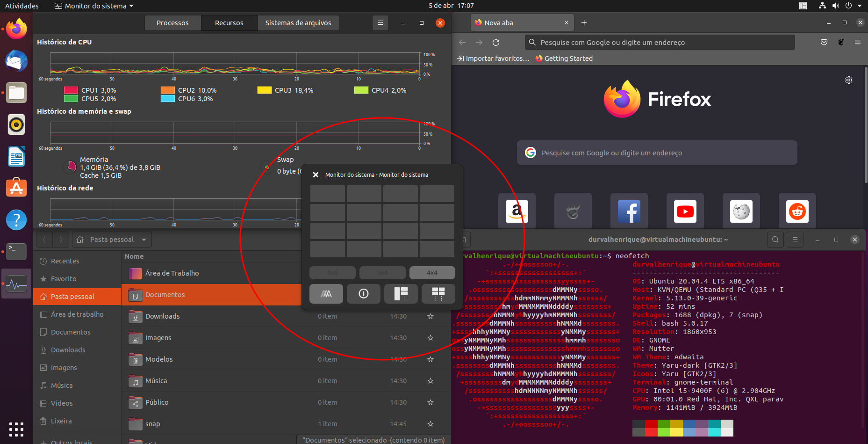Select the 4x4 grid size button
This screenshot has height=444, width=868.
coord(432,272)
